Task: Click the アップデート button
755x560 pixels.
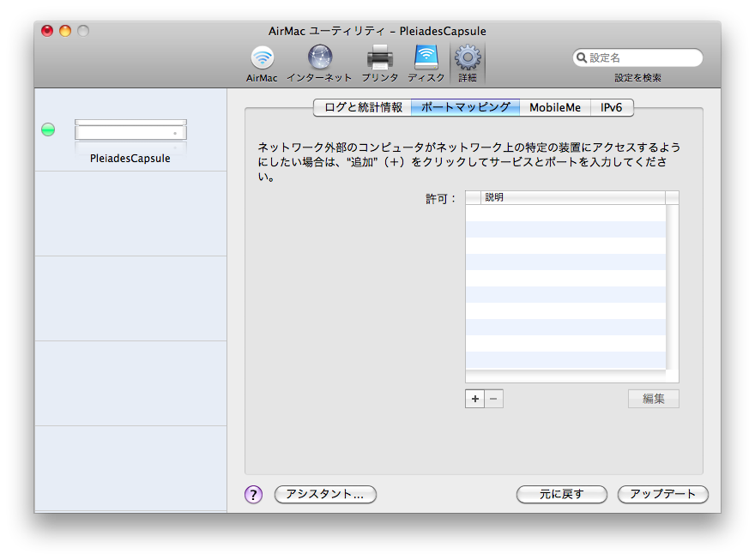Action: tap(663, 494)
